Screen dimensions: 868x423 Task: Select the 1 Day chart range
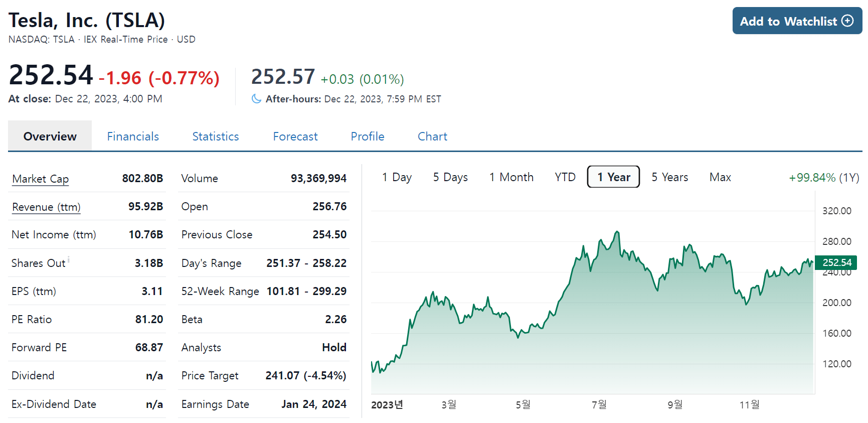(397, 177)
